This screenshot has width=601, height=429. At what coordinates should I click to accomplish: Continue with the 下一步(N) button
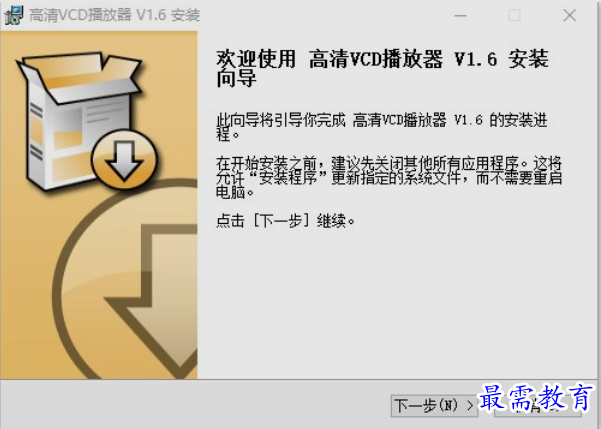(434, 405)
